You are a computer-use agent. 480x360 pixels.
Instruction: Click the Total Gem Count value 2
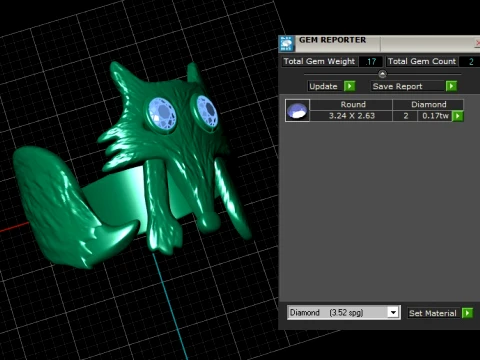click(470, 62)
